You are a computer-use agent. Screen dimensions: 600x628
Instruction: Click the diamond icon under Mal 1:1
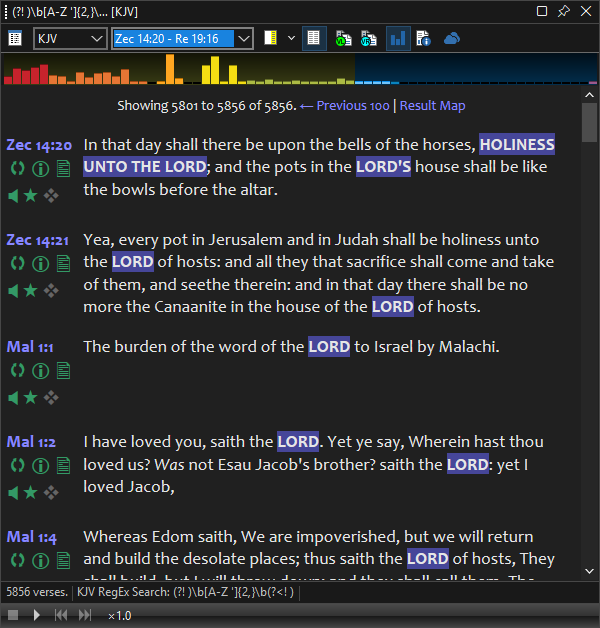[51, 398]
